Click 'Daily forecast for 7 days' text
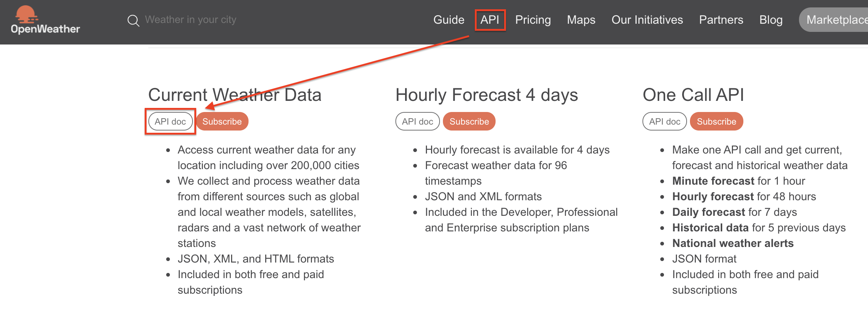Screen dimensions: 868x310 click(x=734, y=212)
